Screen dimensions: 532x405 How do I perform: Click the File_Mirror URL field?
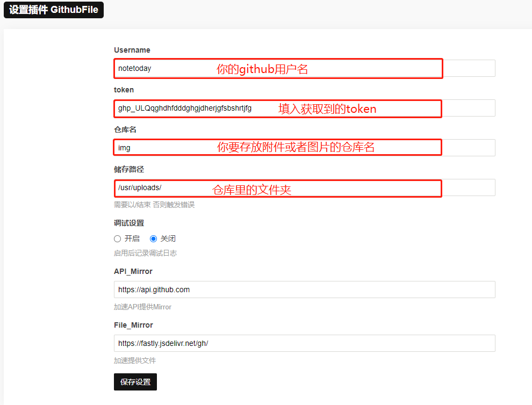coord(304,343)
